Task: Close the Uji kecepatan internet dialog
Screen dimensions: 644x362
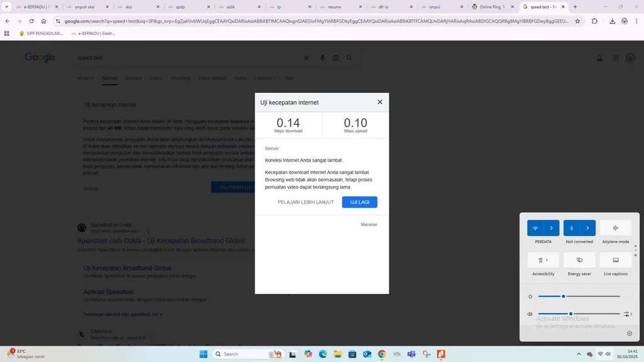Action: click(x=380, y=102)
